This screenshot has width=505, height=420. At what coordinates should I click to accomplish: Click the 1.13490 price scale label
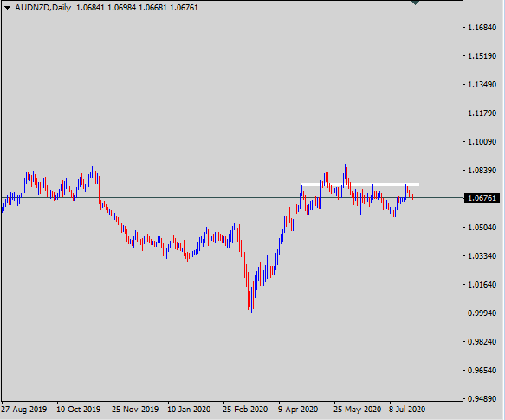[482, 85]
